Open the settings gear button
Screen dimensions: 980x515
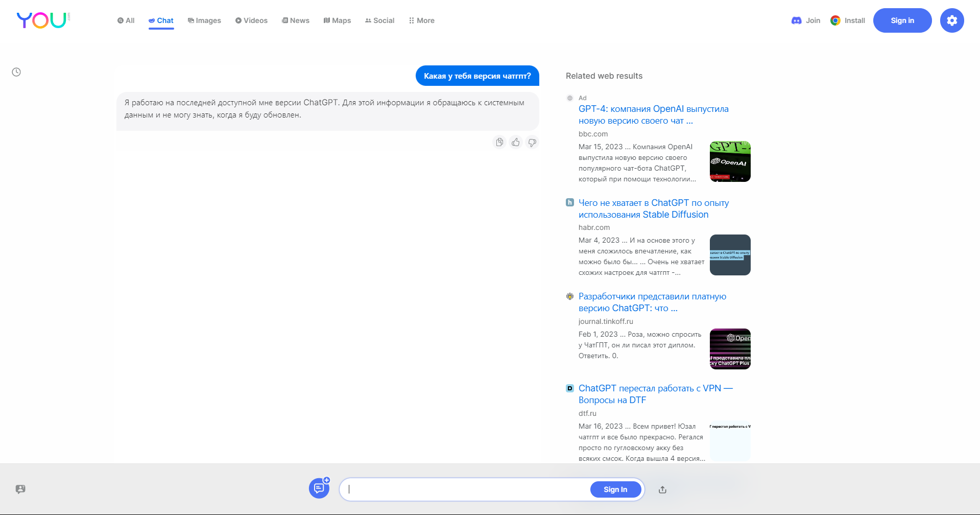click(x=952, y=20)
